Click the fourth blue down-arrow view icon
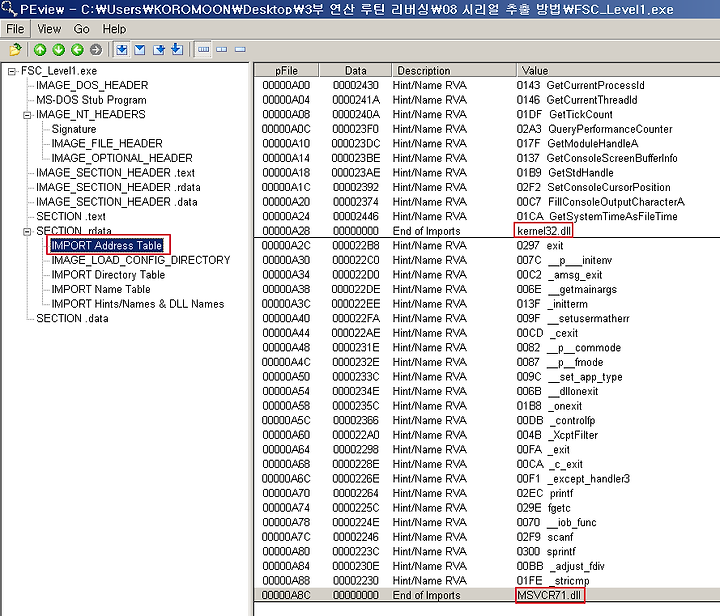 point(177,50)
